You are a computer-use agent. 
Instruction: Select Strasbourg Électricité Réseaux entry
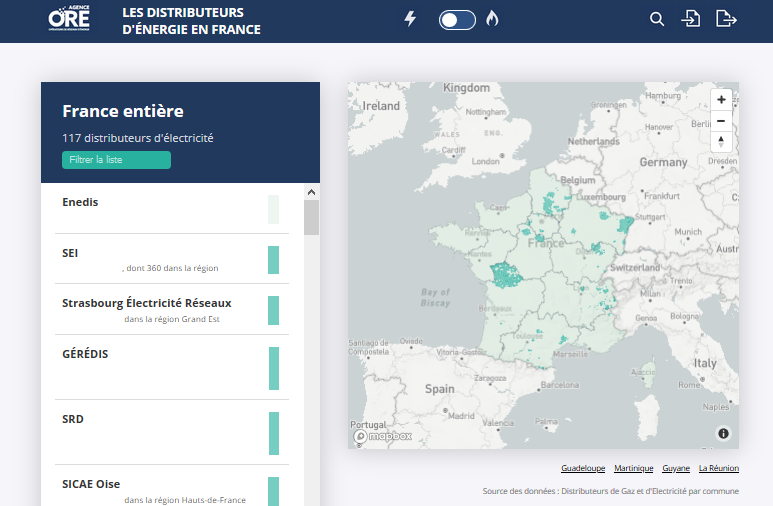172,309
